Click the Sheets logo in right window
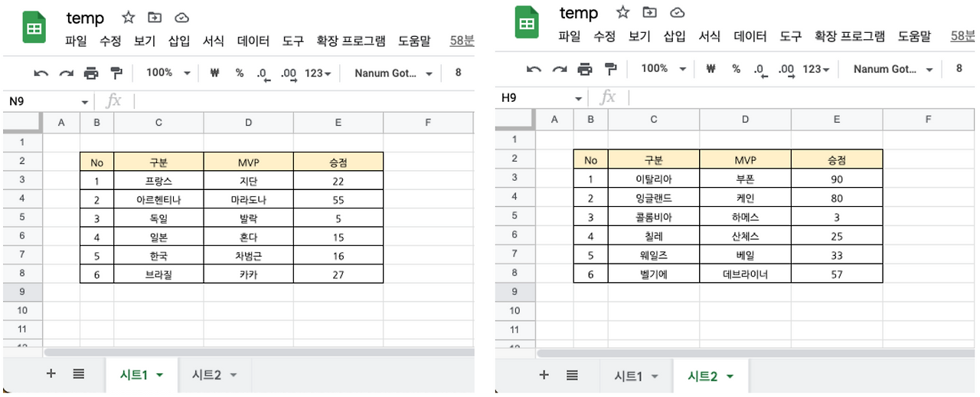This screenshot has width=980, height=397. click(526, 24)
